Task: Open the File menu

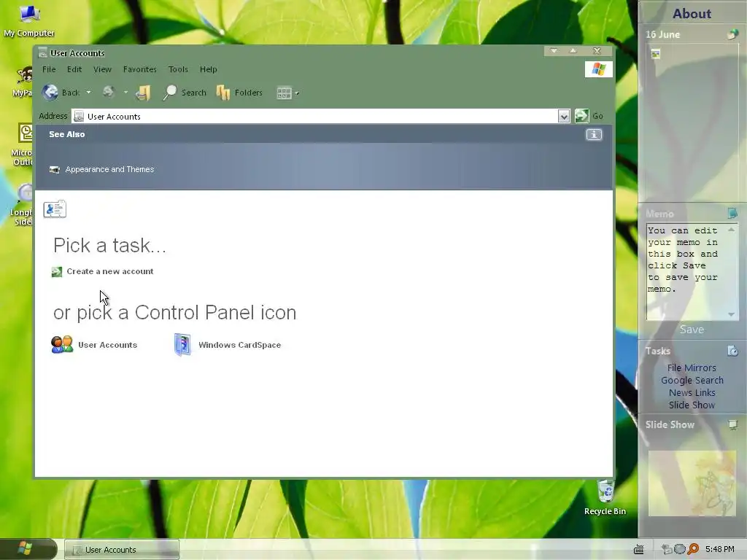Action: pos(49,69)
